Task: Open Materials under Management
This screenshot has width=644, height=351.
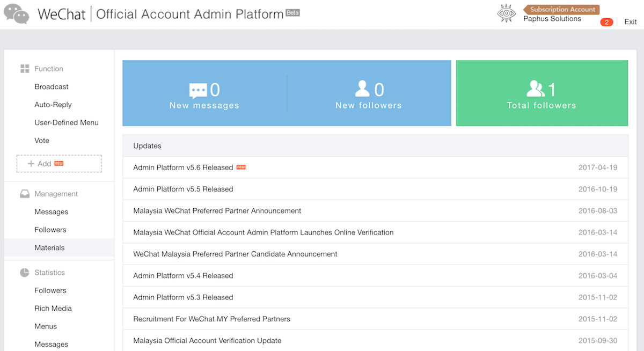Action: click(49, 247)
